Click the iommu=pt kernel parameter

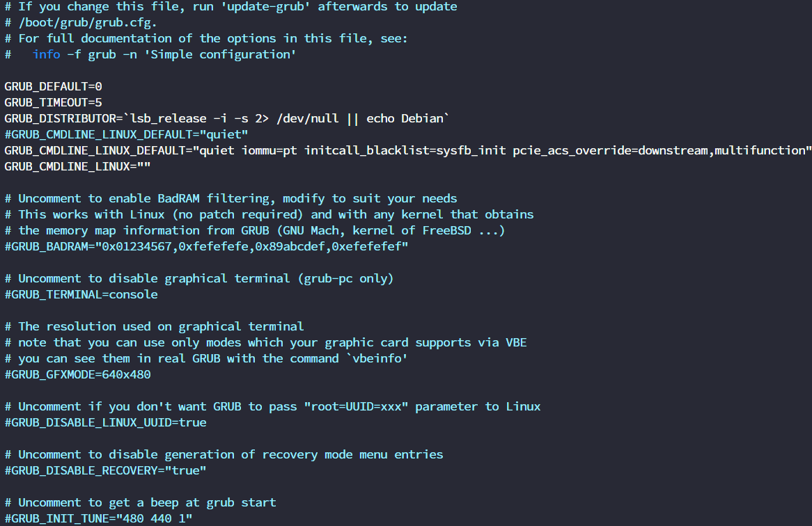pos(270,150)
